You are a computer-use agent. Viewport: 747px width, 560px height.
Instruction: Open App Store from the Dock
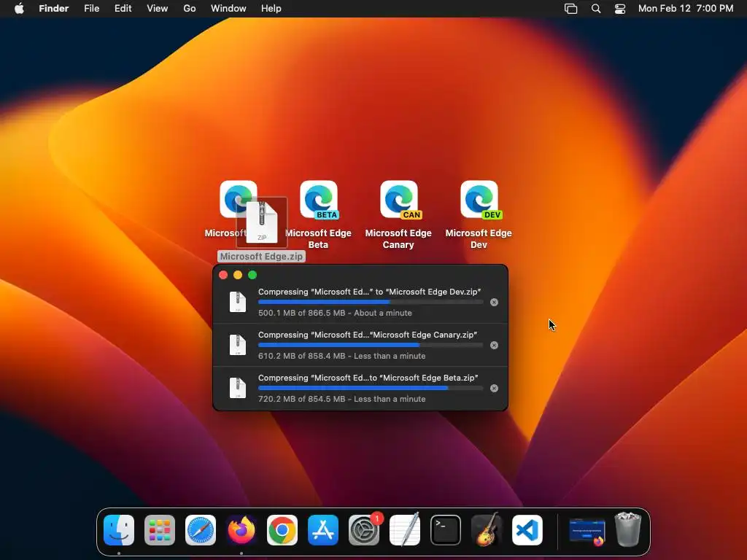(x=323, y=530)
